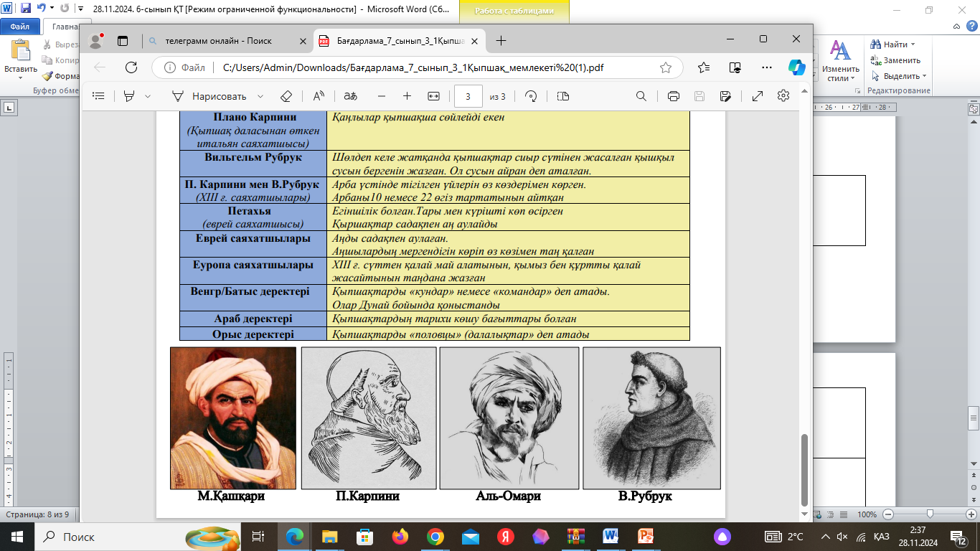
Task: Click the Нарисовать draw button
Action: pos(209,96)
